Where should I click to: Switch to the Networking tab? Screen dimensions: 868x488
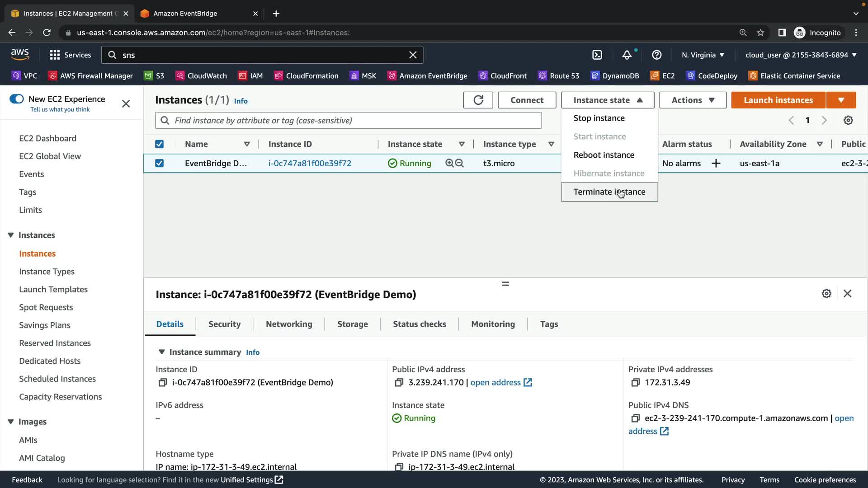(289, 324)
